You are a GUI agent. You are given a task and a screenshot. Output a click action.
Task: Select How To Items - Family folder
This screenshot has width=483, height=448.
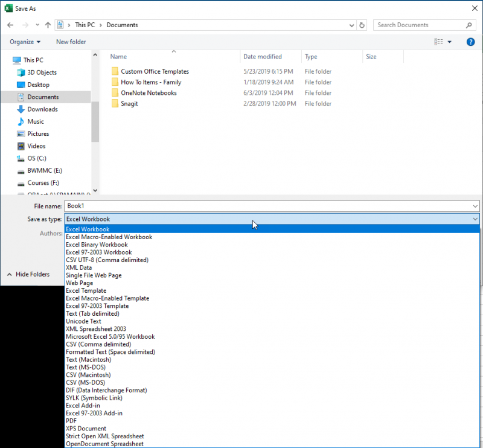click(x=151, y=82)
